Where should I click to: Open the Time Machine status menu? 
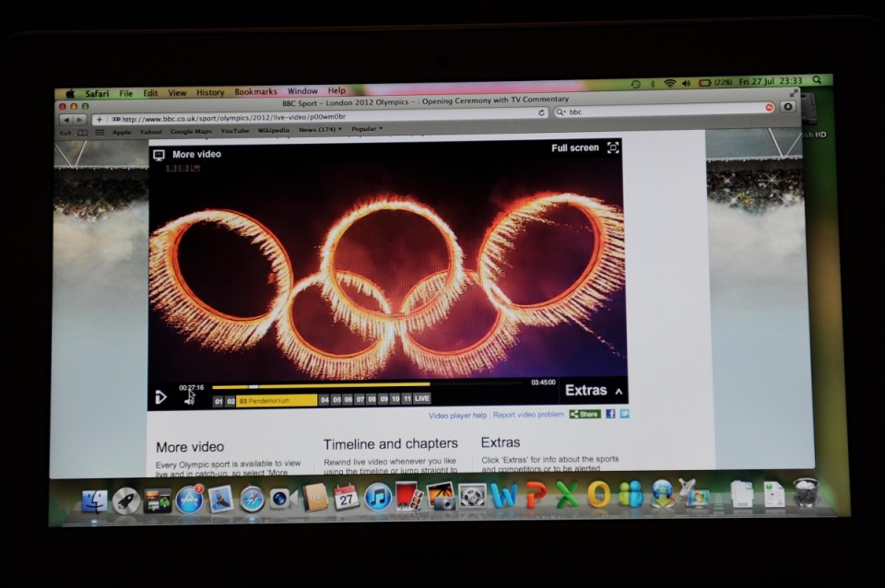pos(635,84)
